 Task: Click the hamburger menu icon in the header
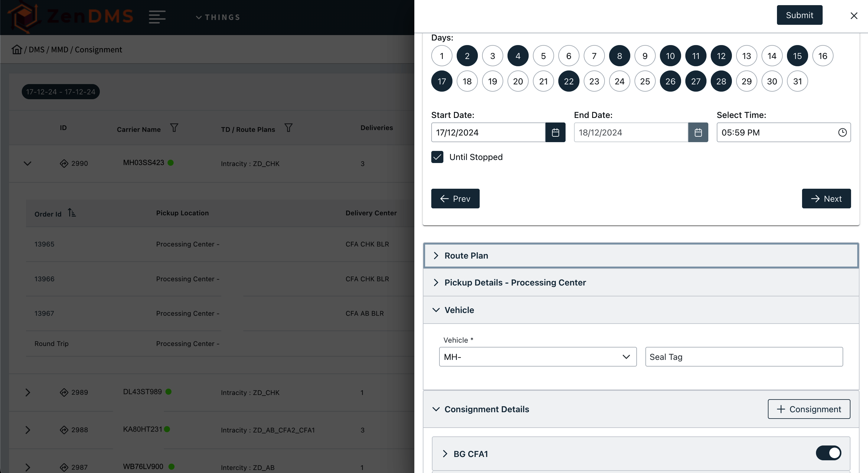coord(157,17)
